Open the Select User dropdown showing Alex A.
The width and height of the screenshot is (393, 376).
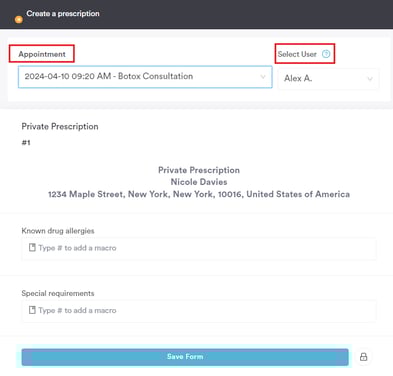coord(329,79)
